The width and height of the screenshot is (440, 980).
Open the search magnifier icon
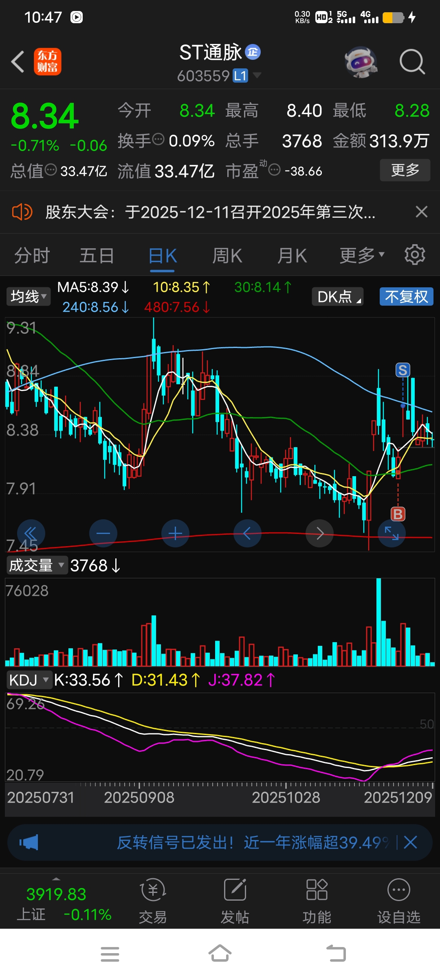click(x=412, y=62)
